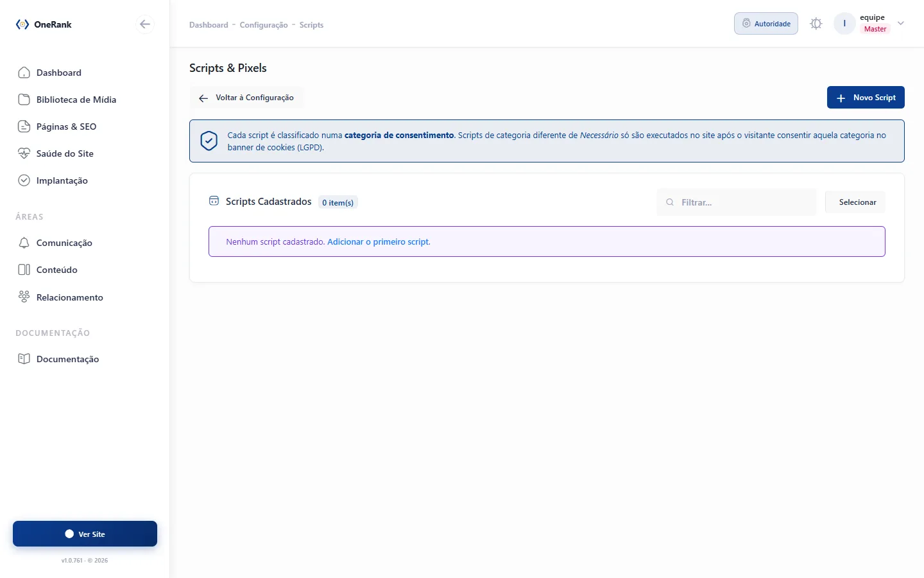Click Voltar à Configuração button
Viewport: 924px width, 578px height.
246,98
